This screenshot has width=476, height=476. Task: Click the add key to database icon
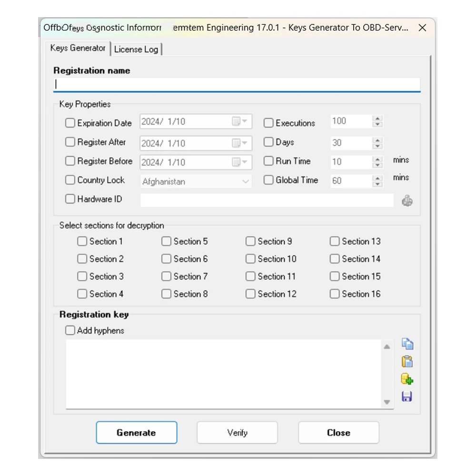coord(407,379)
